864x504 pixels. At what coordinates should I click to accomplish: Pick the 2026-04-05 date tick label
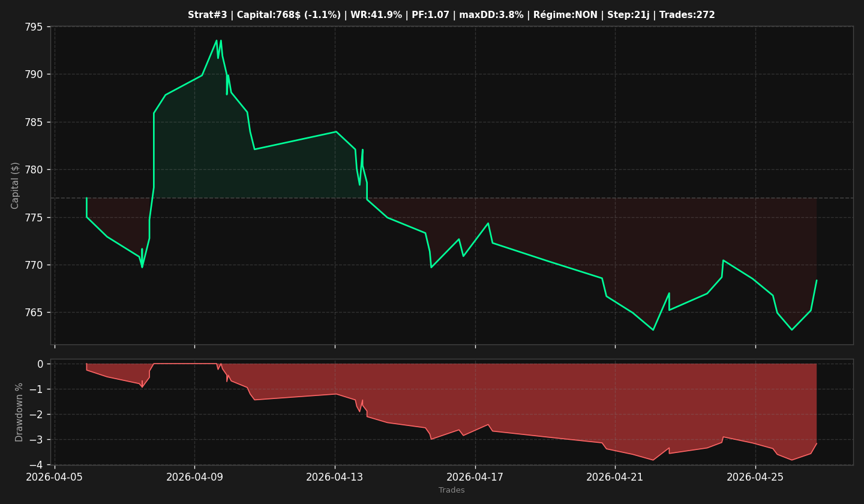(55, 477)
